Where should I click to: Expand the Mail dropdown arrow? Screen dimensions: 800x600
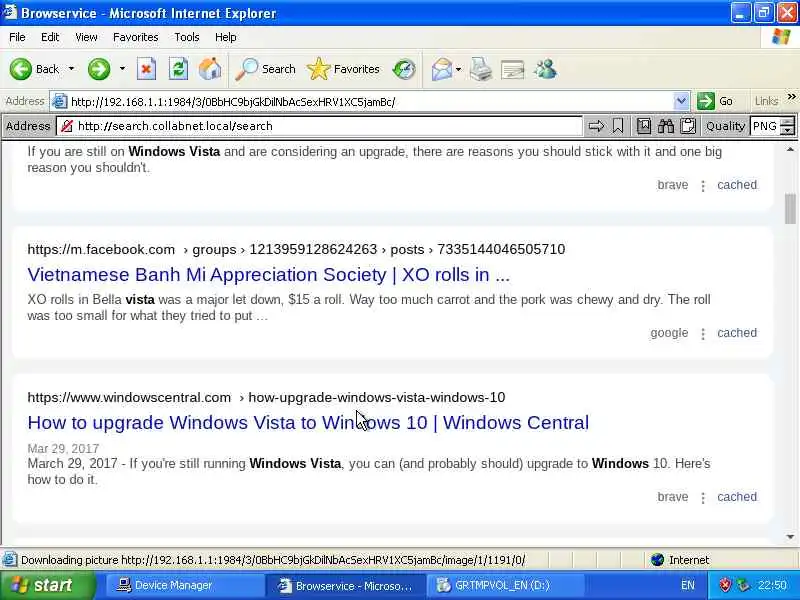[x=459, y=69]
